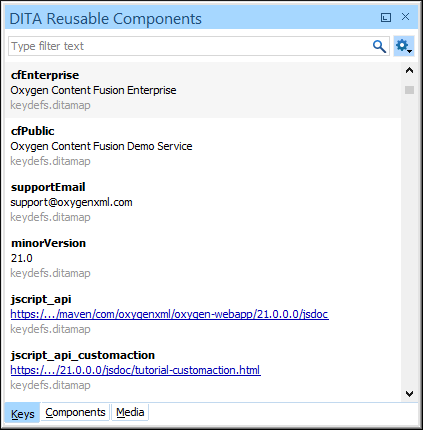Click the search magnifier icon
Viewport: 423px width, 430px height.
point(379,46)
